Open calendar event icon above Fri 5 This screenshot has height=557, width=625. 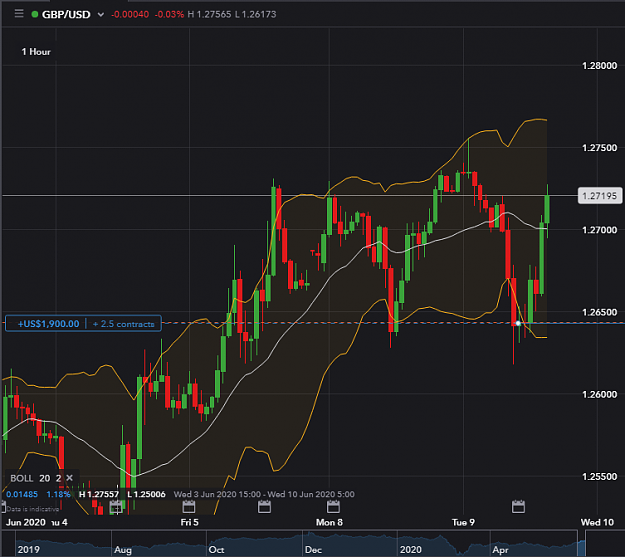[x=189, y=507]
